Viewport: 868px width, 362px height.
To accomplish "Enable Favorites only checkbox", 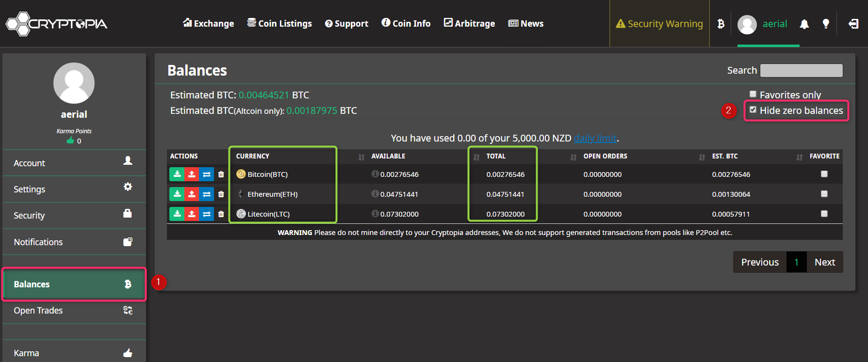I will (x=753, y=94).
